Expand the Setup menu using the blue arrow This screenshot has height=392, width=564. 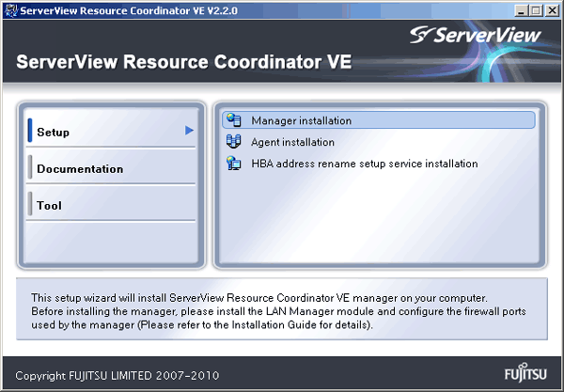pos(190,130)
